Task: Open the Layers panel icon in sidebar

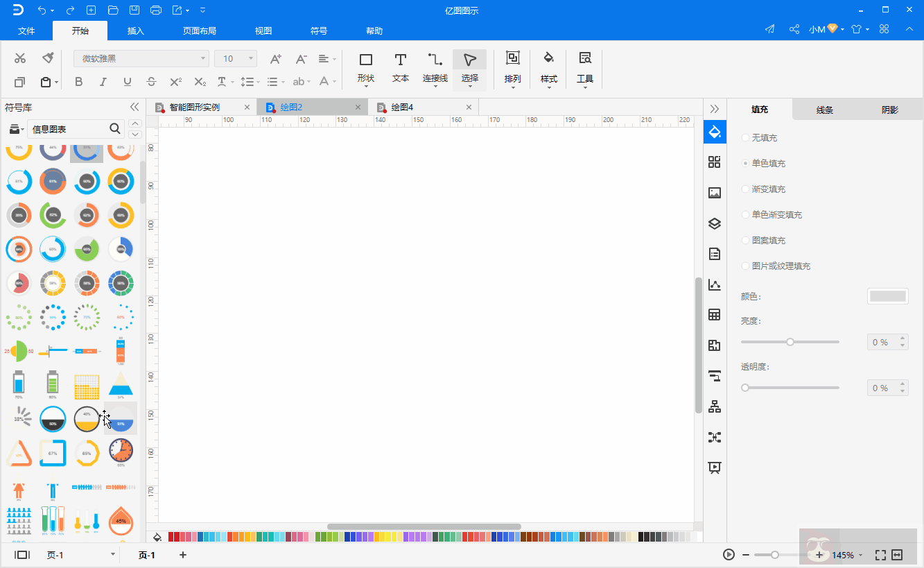Action: (x=715, y=223)
